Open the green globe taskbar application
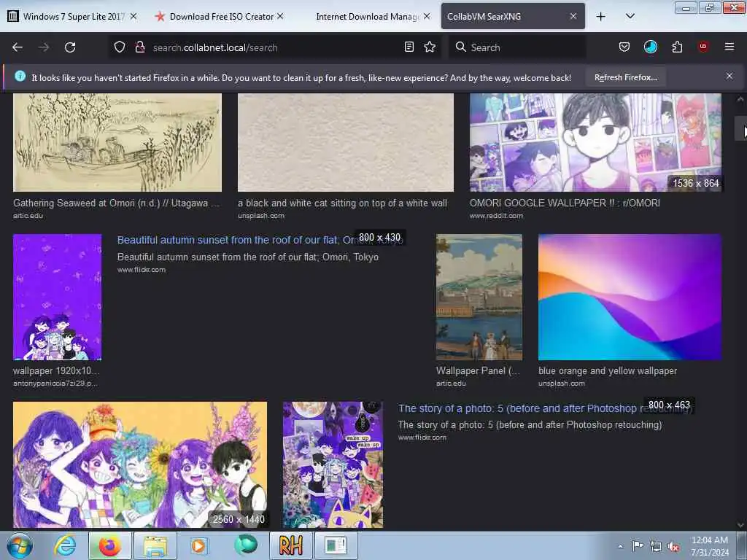 tap(245, 545)
